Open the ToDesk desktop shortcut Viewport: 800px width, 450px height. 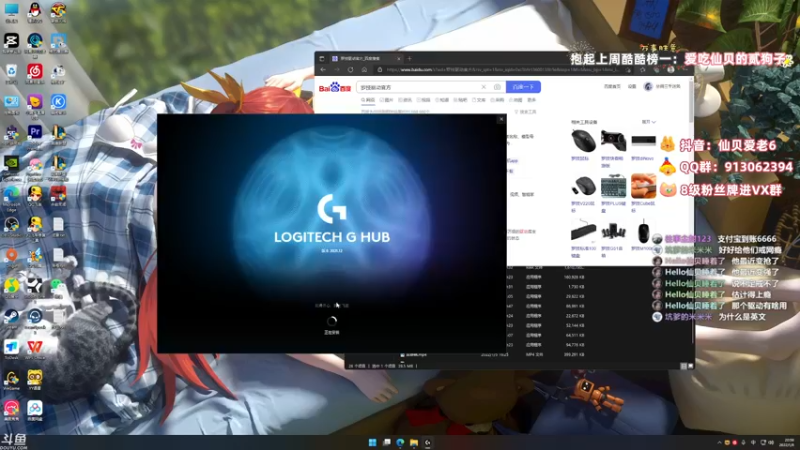tap(11, 347)
